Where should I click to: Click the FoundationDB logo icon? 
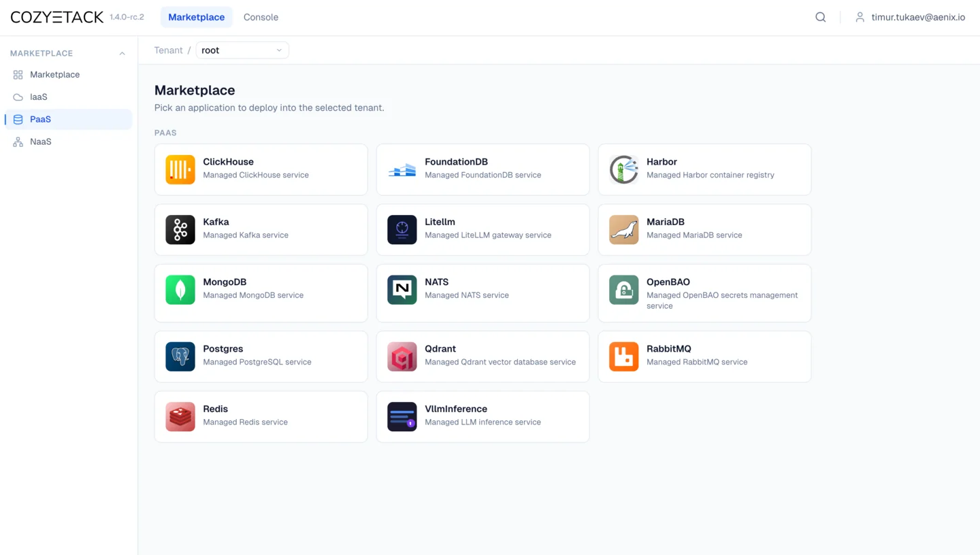402,169
